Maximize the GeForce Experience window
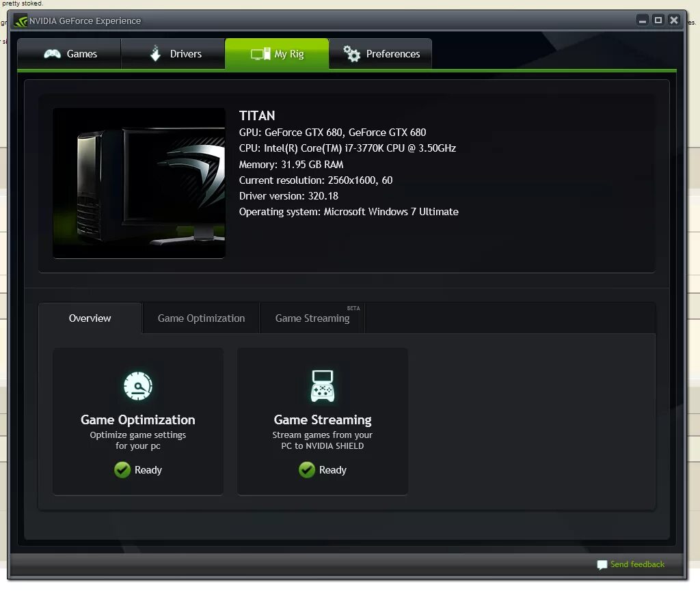This screenshot has width=700, height=591. click(x=658, y=20)
